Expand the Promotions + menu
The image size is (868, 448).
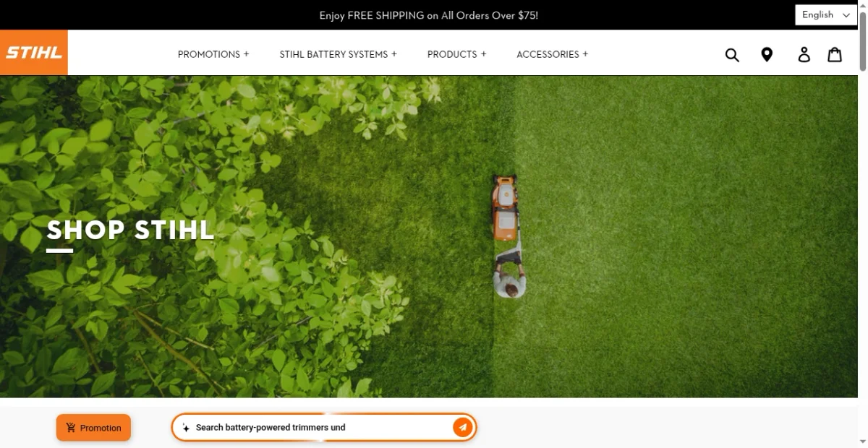pos(213,54)
